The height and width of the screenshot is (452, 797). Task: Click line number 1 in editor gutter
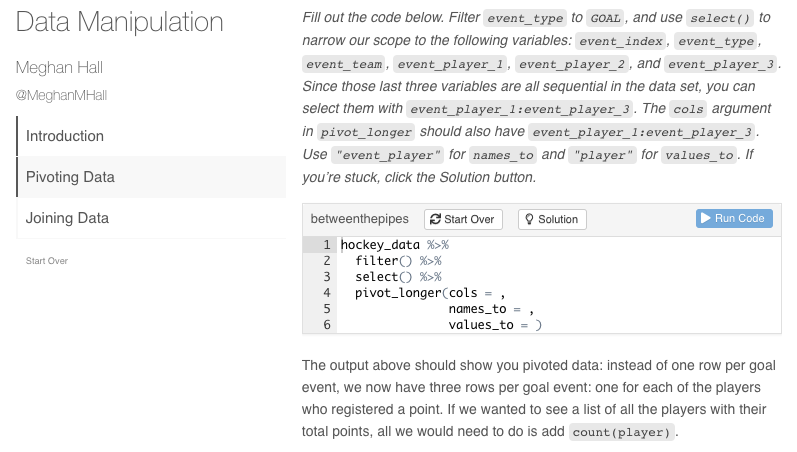pos(327,245)
